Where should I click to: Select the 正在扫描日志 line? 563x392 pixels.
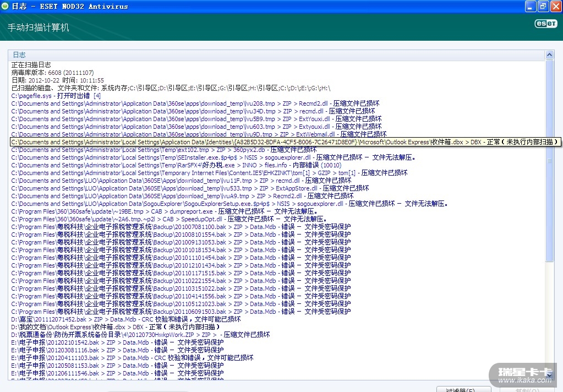click(x=31, y=65)
